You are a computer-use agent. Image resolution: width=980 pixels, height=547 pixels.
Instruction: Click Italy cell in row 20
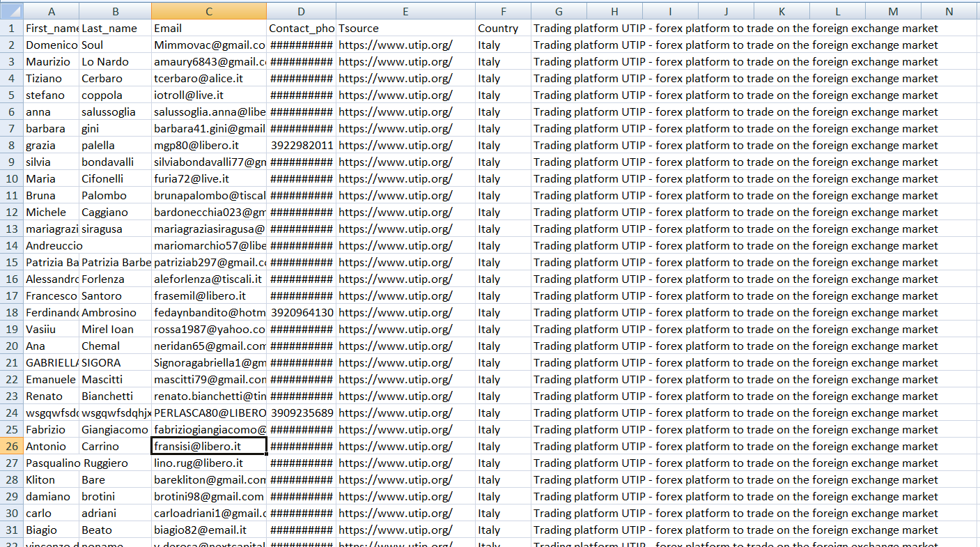click(x=503, y=346)
